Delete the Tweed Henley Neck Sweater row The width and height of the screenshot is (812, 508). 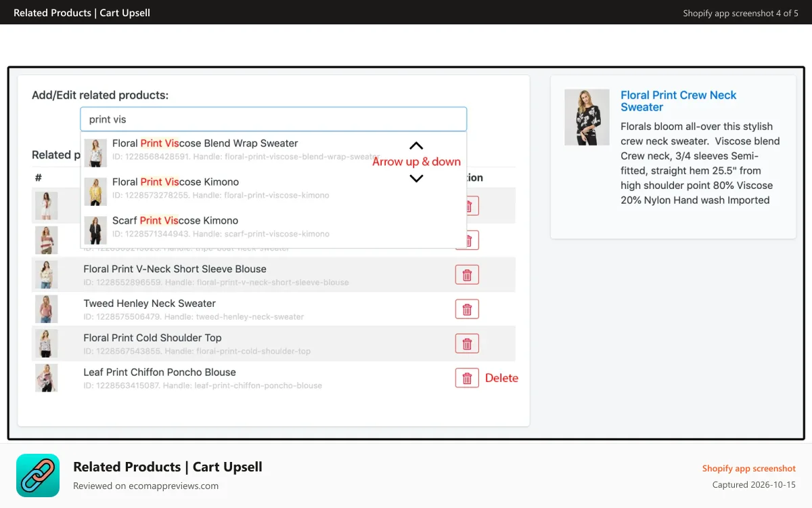[467, 309]
